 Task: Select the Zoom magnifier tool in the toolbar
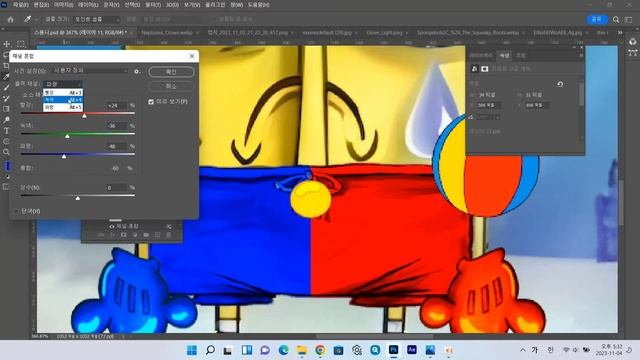(x=6, y=152)
